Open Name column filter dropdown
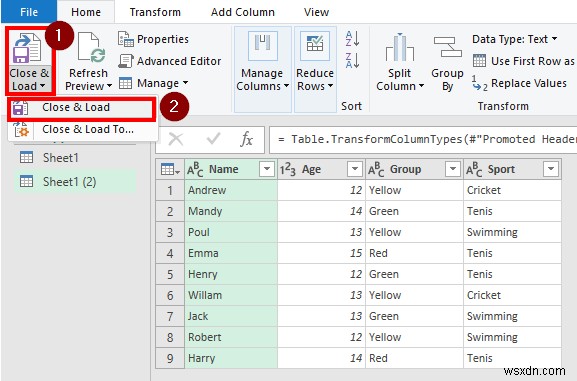577x381 pixels. click(267, 169)
